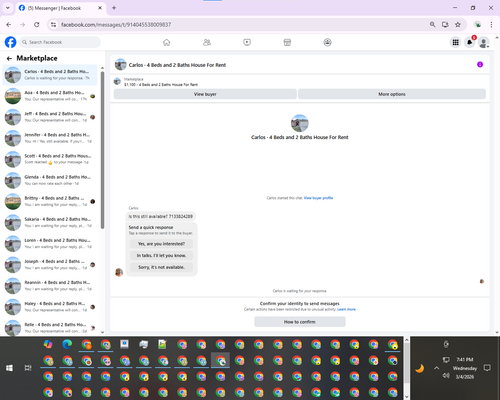Open the Ana conversation in the list
The width and height of the screenshot is (500, 400).
(50, 96)
